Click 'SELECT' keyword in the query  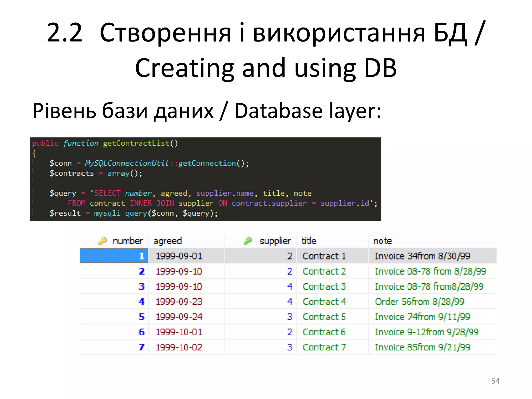[x=107, y=193]
